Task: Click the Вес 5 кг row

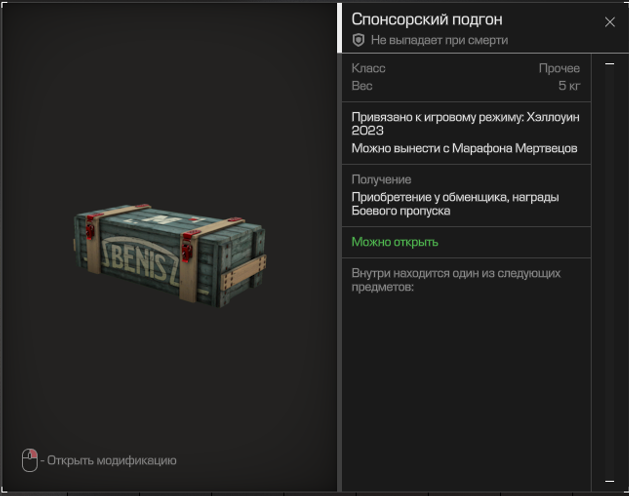Action: pyautogui.click(x=466, y=86)
